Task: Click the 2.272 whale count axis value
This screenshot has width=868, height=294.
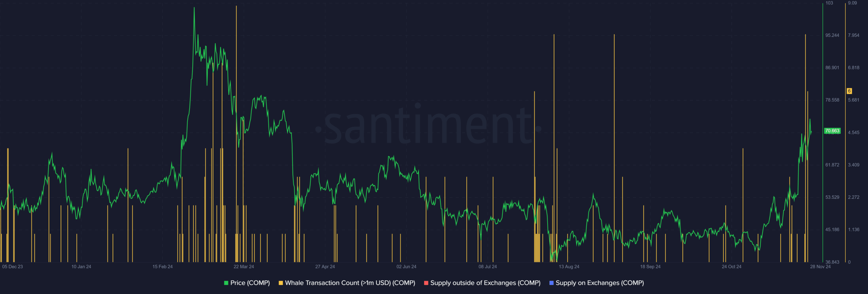Action: 854,197
